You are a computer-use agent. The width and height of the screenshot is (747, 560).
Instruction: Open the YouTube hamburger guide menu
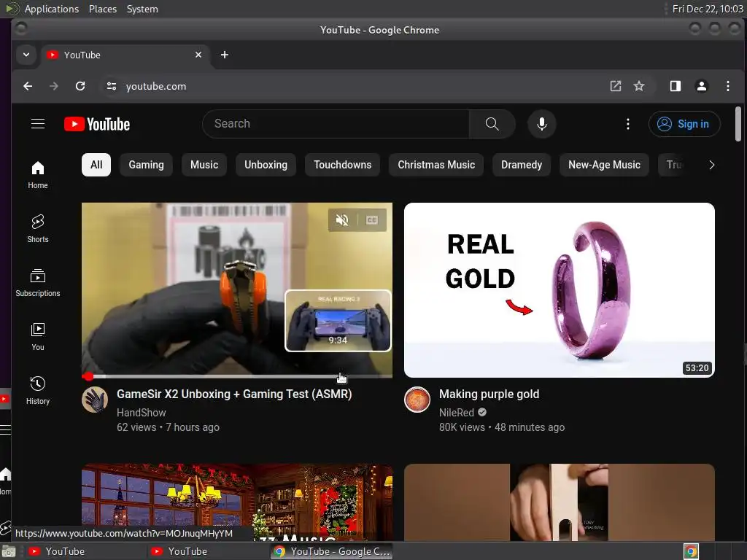click(x=38, y=124)
